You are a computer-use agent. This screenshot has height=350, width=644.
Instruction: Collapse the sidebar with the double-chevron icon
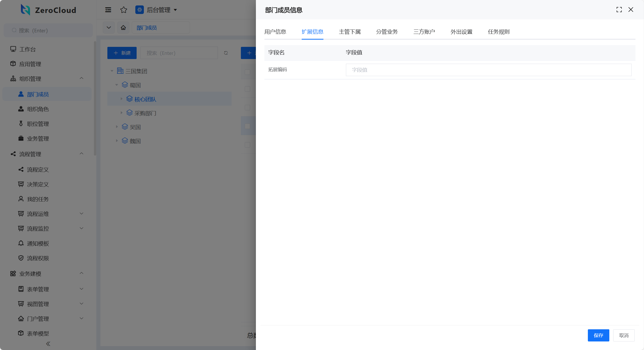coord(48,344)
